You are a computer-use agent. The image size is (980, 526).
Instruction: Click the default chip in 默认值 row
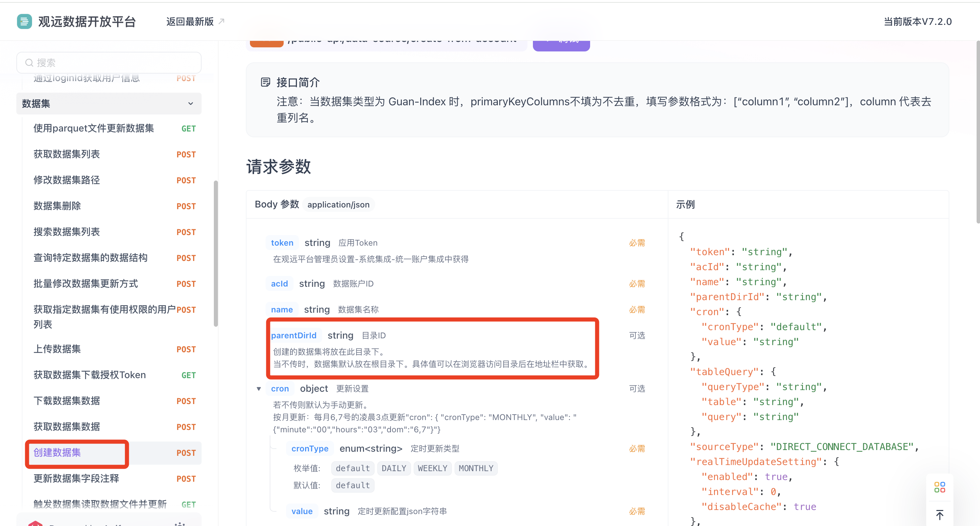(x=353, y=485)
